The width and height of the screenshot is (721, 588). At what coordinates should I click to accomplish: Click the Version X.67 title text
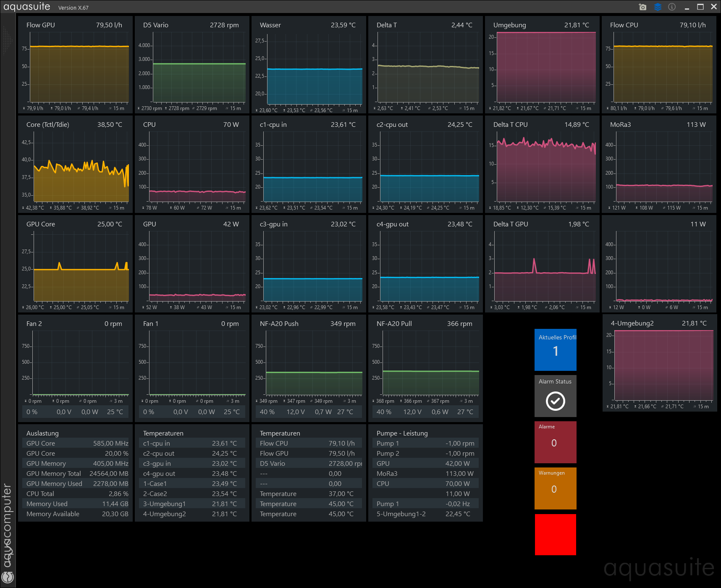[x=73, y=8]
